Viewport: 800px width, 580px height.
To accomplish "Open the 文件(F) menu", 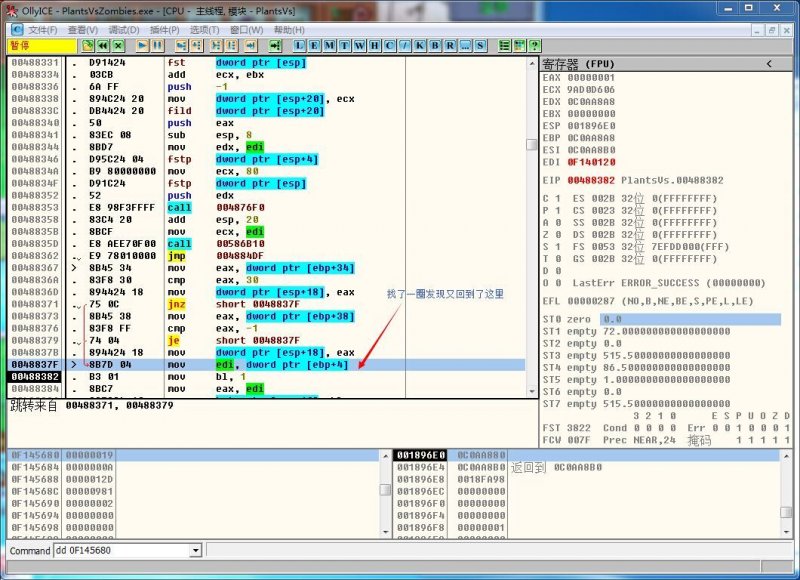I will pyautogui.click(x=42, y=30).
